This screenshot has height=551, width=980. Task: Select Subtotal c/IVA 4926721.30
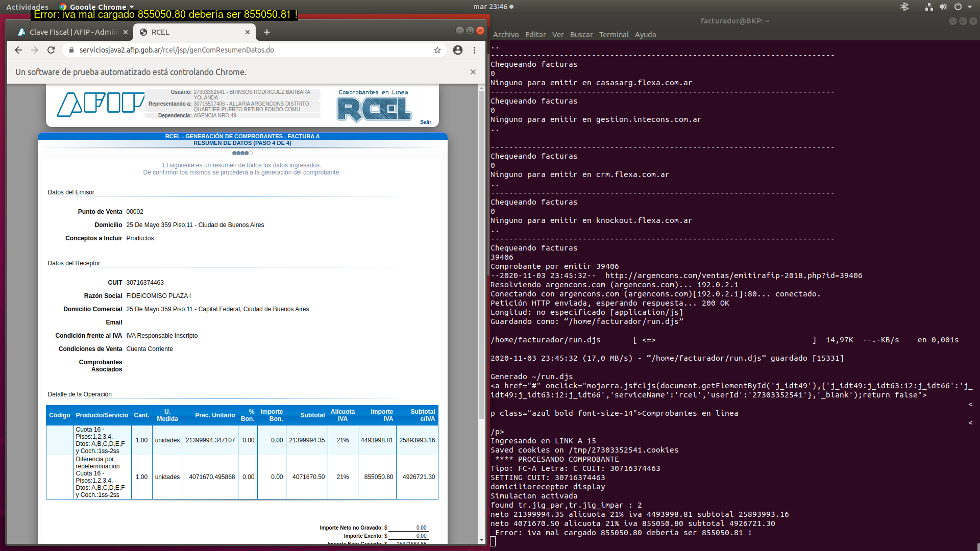[x=419, y=477]
